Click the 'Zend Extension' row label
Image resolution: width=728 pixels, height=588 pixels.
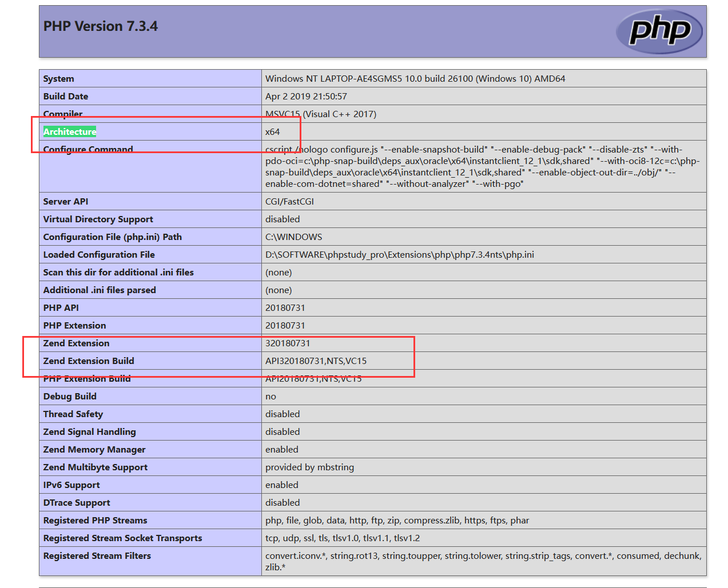click(x=77, y=343)
